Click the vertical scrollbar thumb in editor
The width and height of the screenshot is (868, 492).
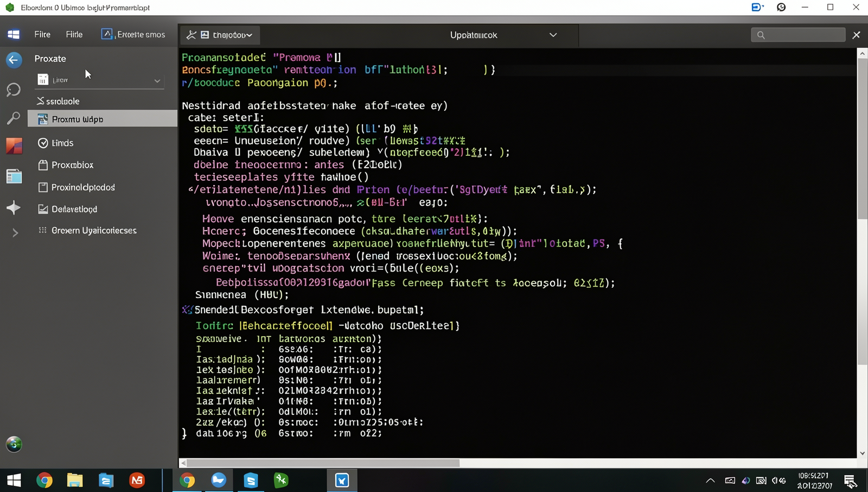click(862, 138)
